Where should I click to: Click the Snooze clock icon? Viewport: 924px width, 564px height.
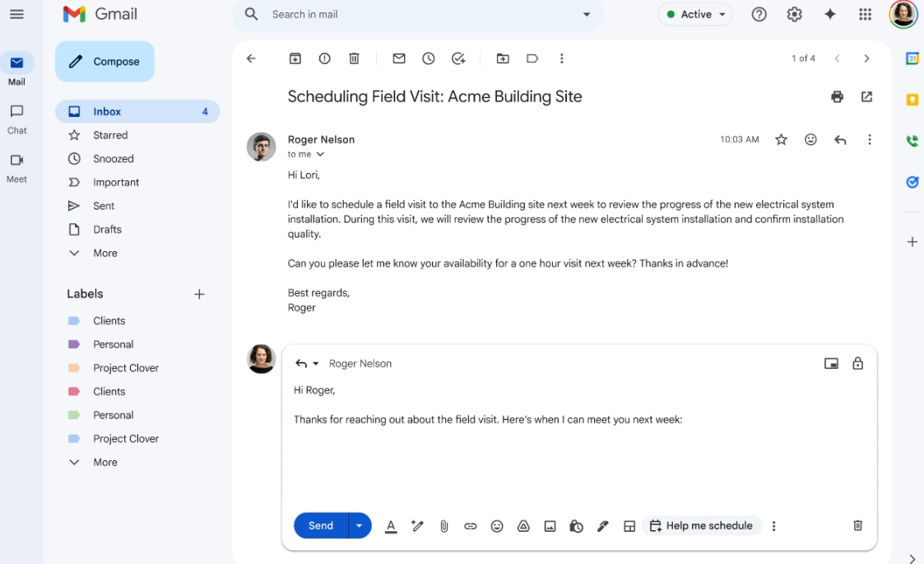coord(429,58)
